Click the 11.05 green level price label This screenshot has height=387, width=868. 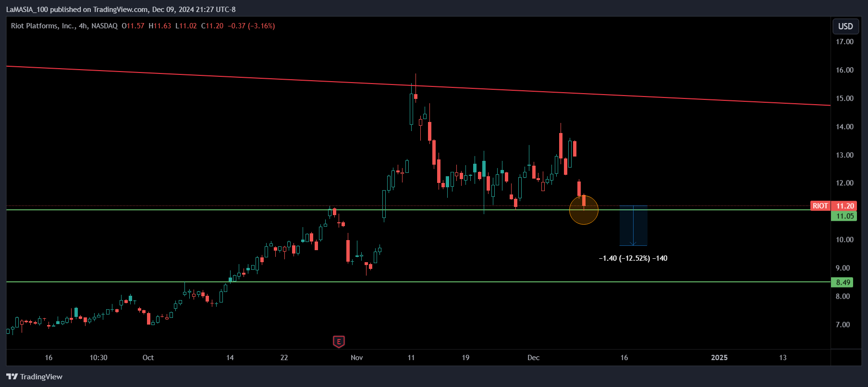pyautogui.click(x=845, y=216)
